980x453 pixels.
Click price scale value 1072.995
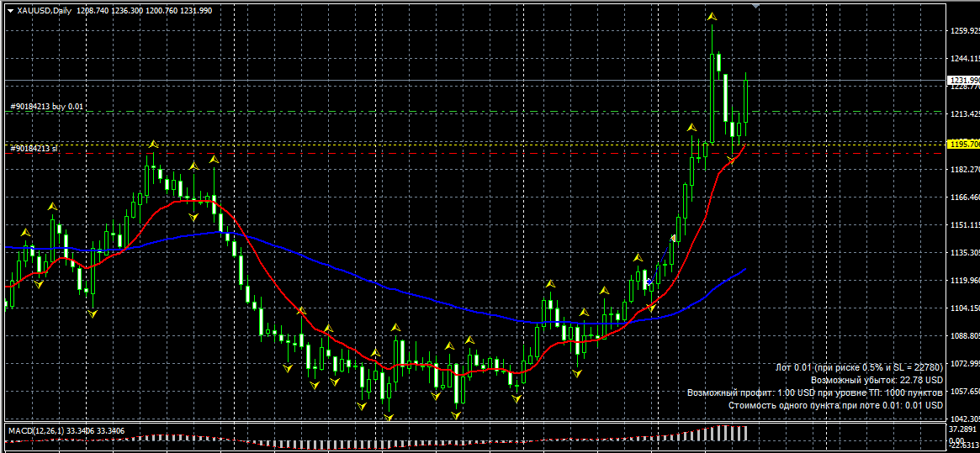964,364
